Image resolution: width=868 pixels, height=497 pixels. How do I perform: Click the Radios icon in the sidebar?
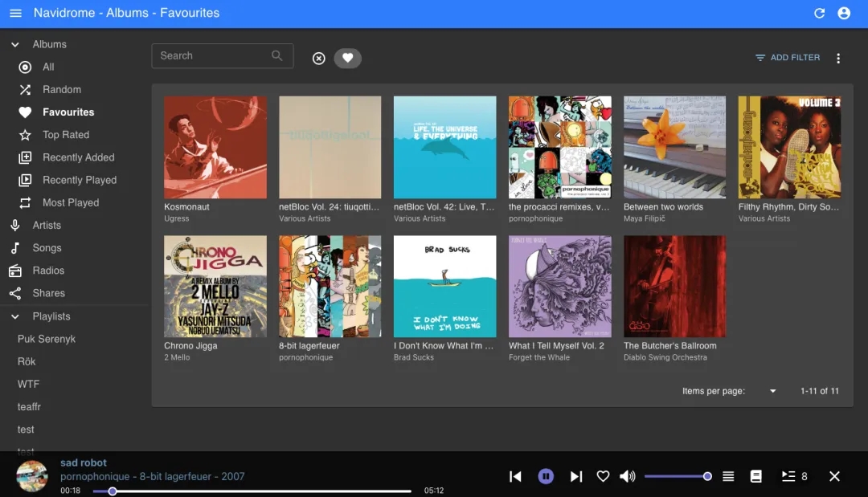pyautogui.click(x=15, y=271)
